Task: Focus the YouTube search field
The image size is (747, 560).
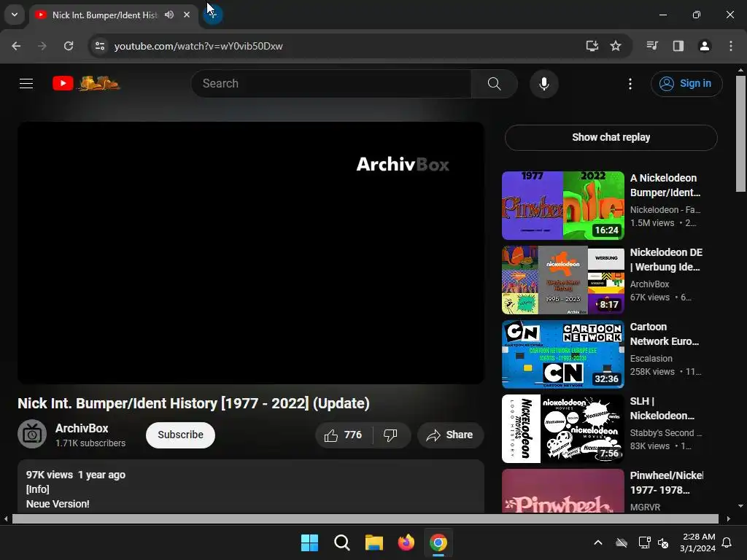Action: pos(331,84)
